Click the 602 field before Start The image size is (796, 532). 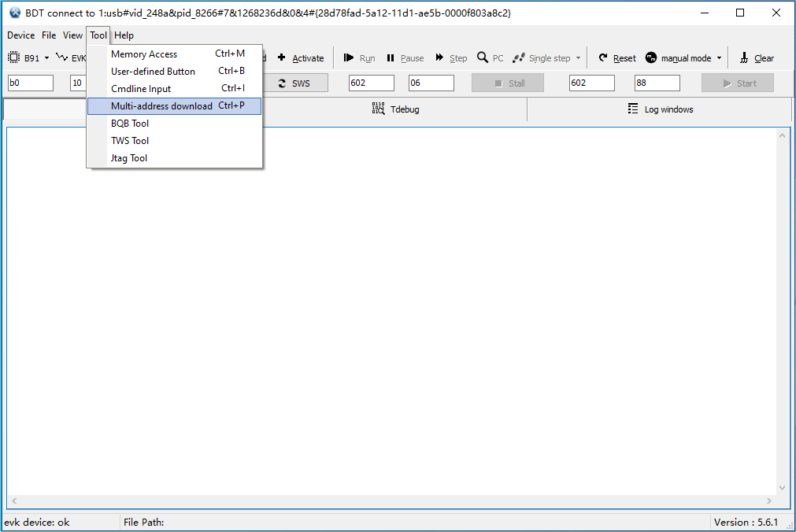click(592, 83)
